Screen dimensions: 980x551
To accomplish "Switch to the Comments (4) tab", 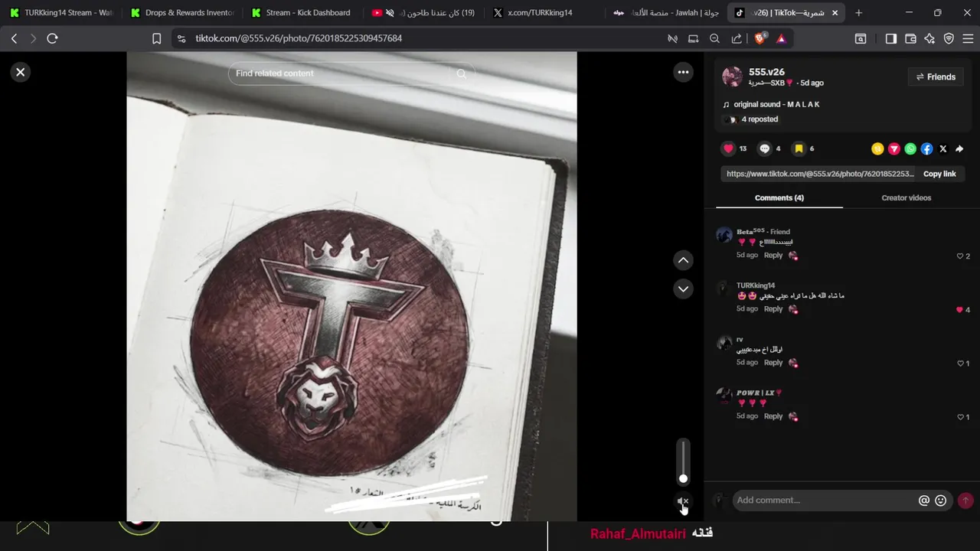I will 779,197.
